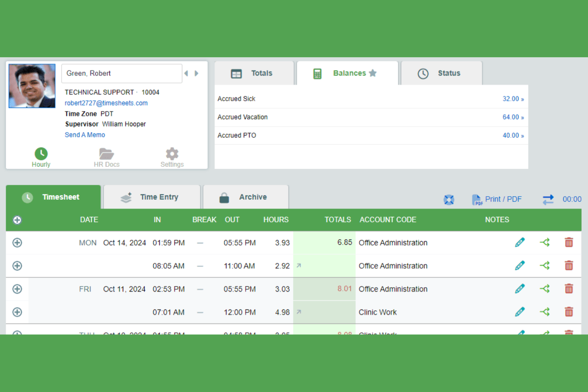588x392 pixels.
Task: Switch to the Totals tab
Action: click(x=254, y=73)
